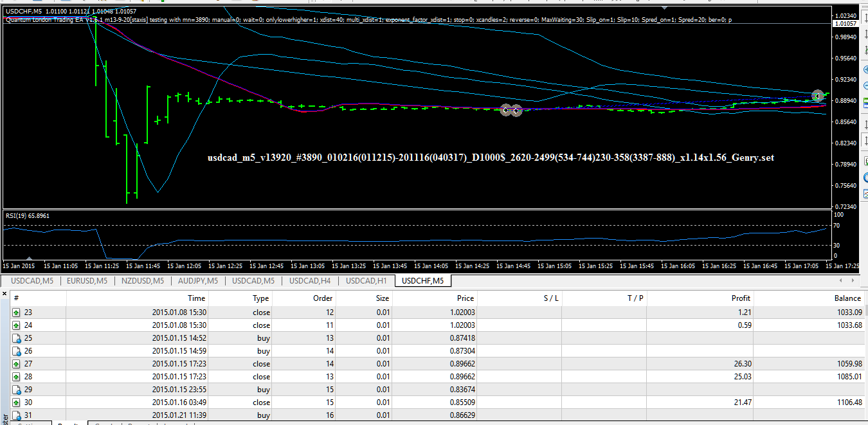Click the close order icon in row 24

pyautogui.click(x=16, y=325)
